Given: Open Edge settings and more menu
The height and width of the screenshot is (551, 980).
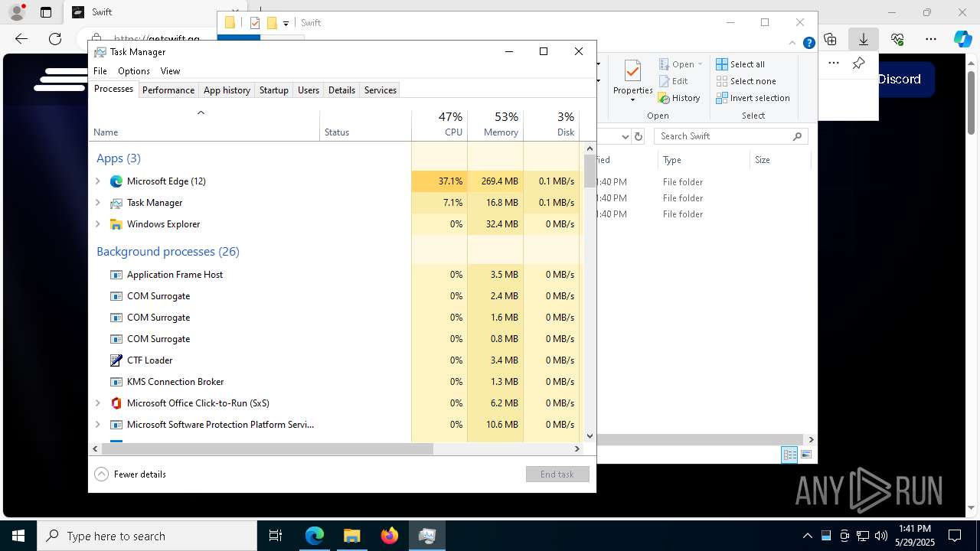Looking at the screenshot, I should click(x=931, y=39).
